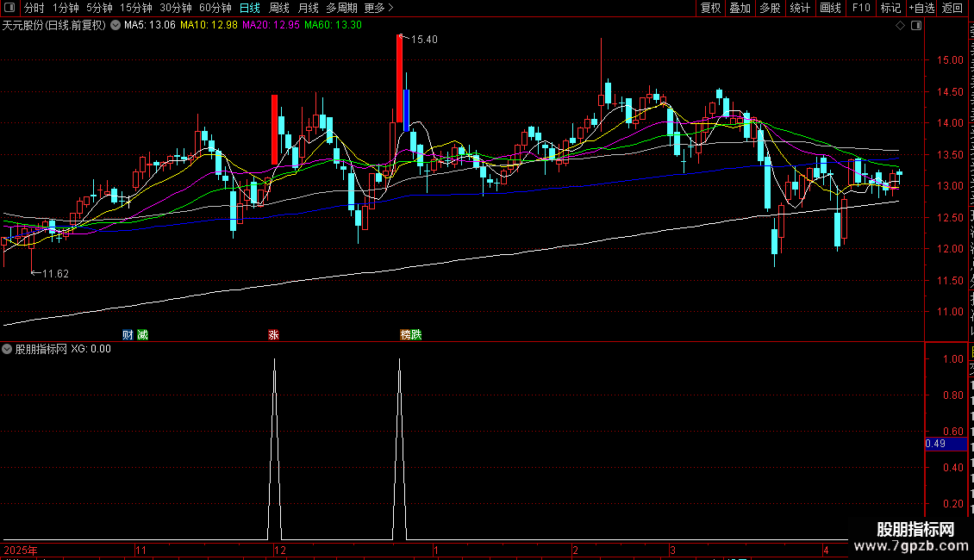Click the MA10: 12.98 label
Viewport: 974px width, 560px height.
209,25
